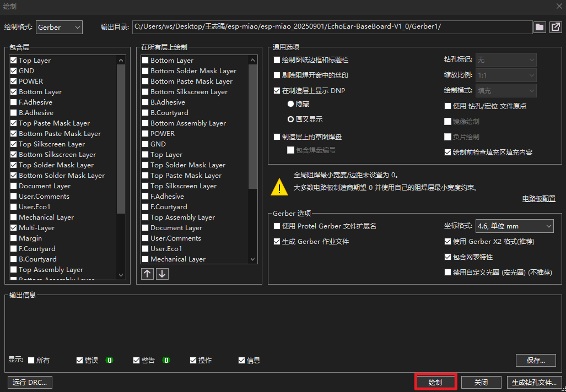The image size is (566, 392).
Task: Click the browse output directory folder icon
Action: point(540,27)
